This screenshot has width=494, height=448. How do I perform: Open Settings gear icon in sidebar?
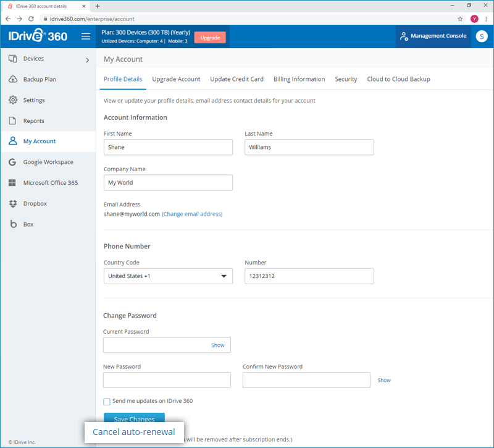pyautogui.click(x=12, y=100)
